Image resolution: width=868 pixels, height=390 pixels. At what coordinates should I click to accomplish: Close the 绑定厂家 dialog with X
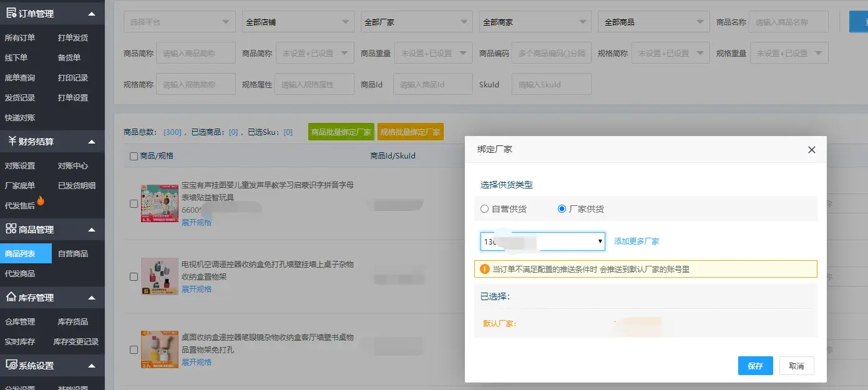(812, 150)
